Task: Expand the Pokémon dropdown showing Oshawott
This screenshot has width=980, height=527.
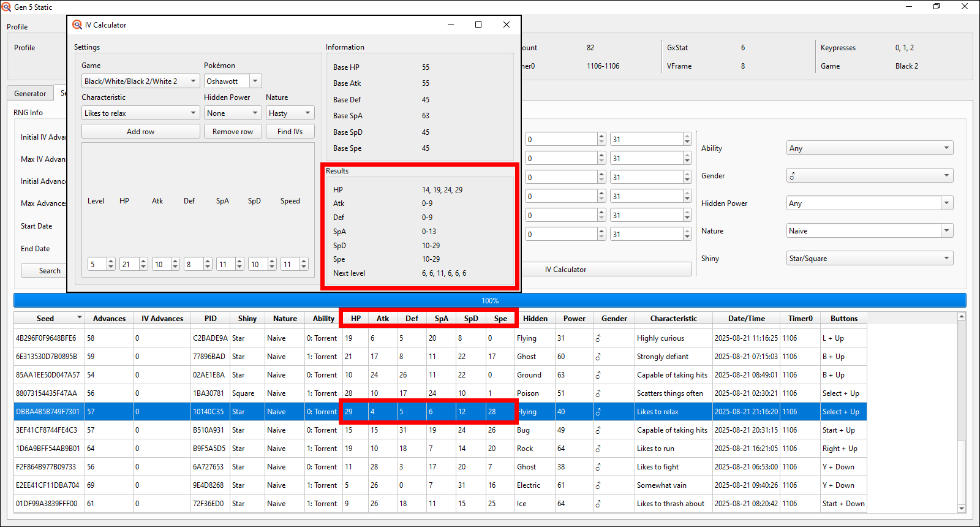Action: click(255, 81)
